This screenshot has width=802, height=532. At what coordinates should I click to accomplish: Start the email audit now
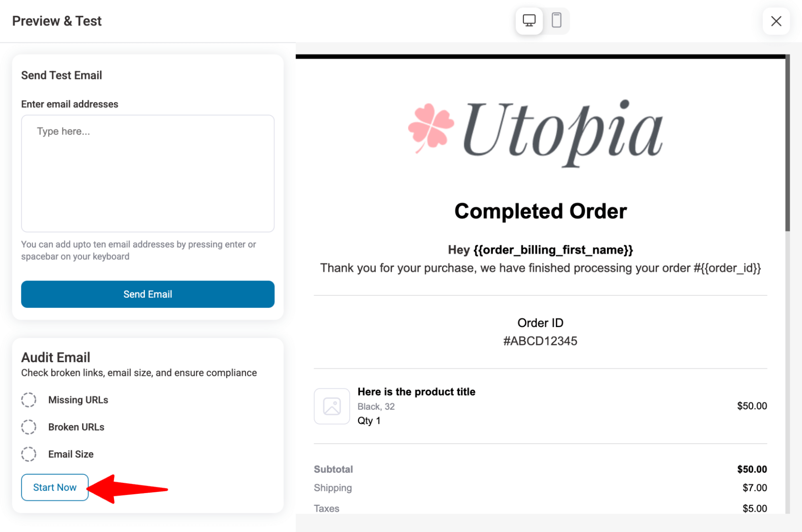tap(55, 487)
